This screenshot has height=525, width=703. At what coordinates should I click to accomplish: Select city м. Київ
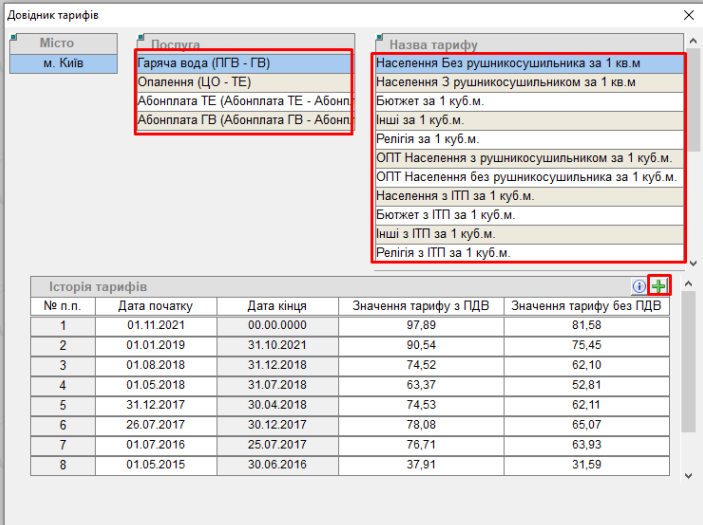[64, 63]
